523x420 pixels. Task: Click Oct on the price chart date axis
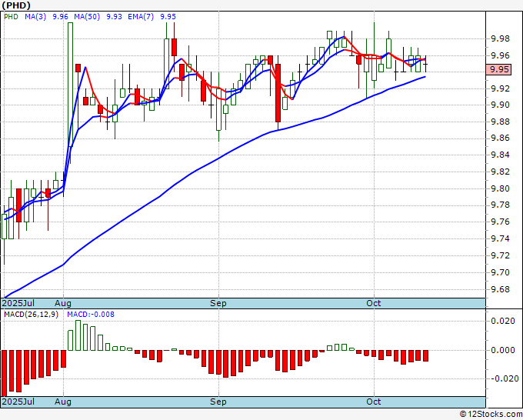373,303
